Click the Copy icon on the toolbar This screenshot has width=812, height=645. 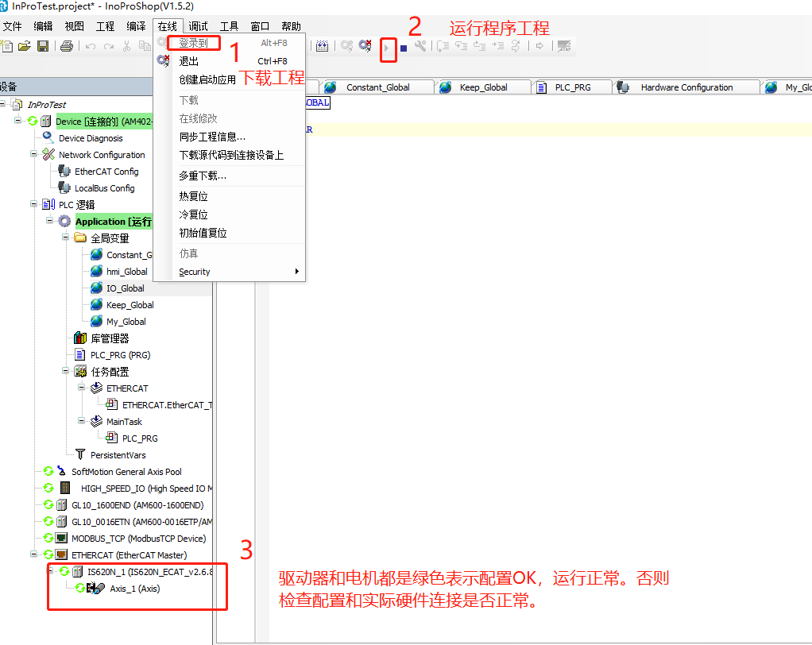(145, 45)
